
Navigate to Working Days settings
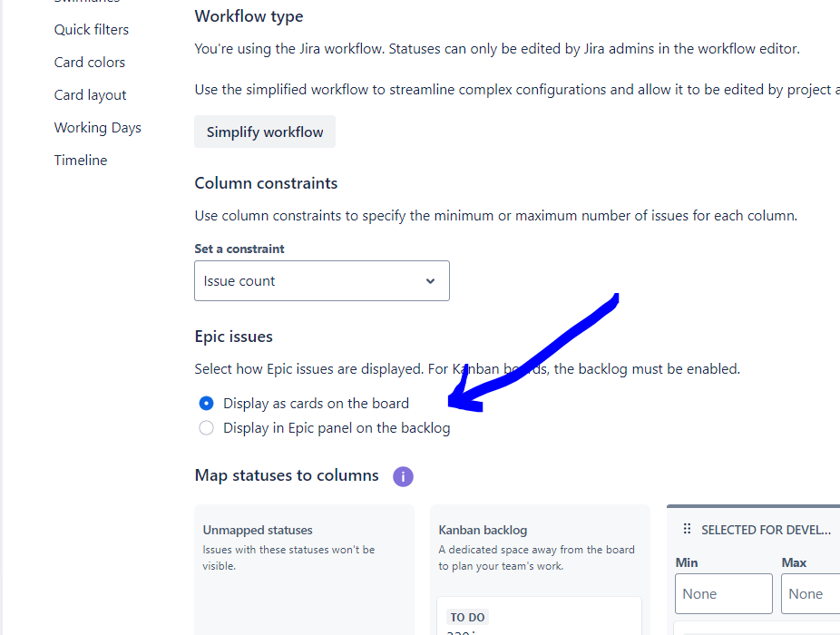[97, 128]
